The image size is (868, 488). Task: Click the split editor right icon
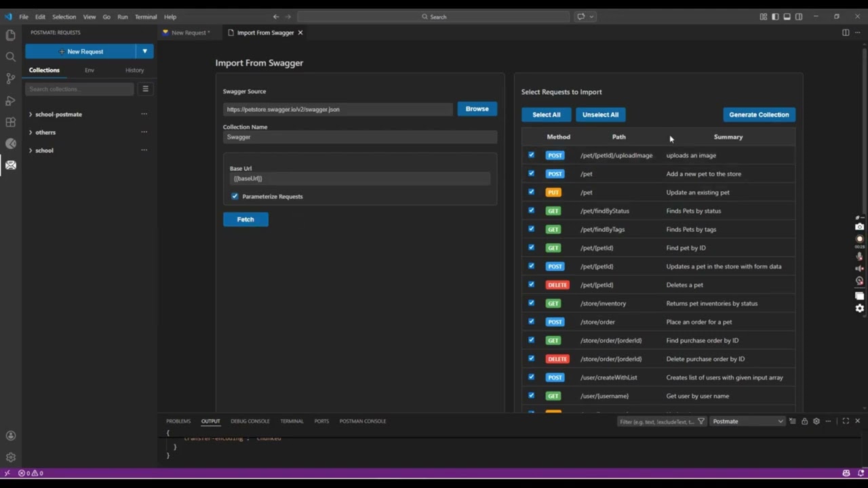[x=846, y=33]
